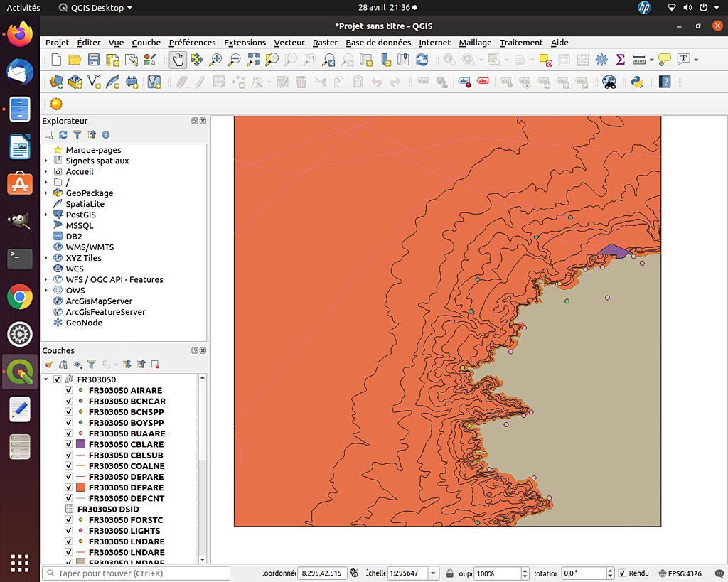Screen dimensions: 728x582
Task: Open the Terminal from the dock
Action: click(x=20, y=259)
